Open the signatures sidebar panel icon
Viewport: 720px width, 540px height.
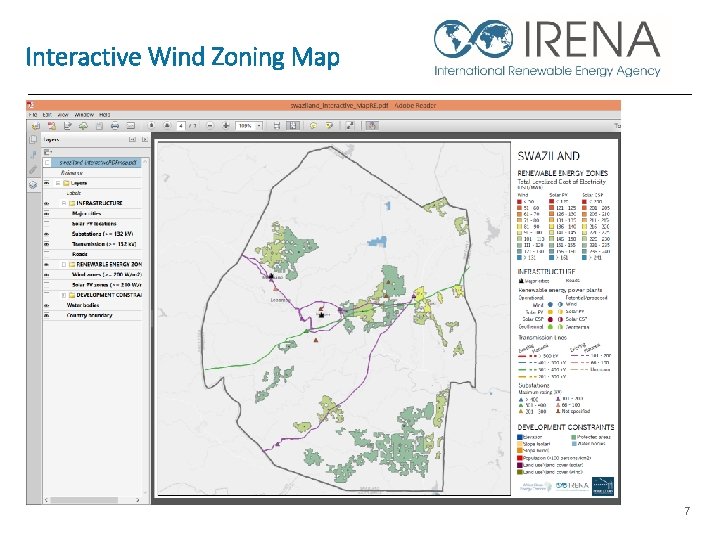33,155
